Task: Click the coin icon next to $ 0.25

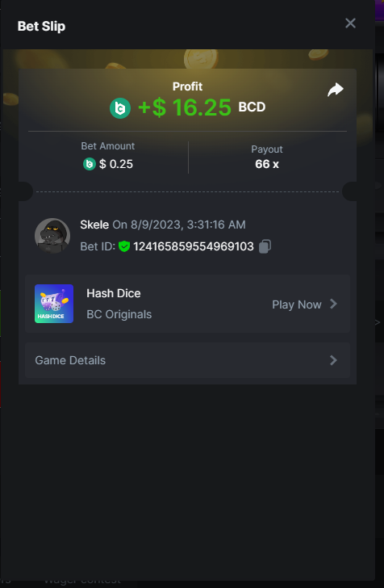Action: 90,164
